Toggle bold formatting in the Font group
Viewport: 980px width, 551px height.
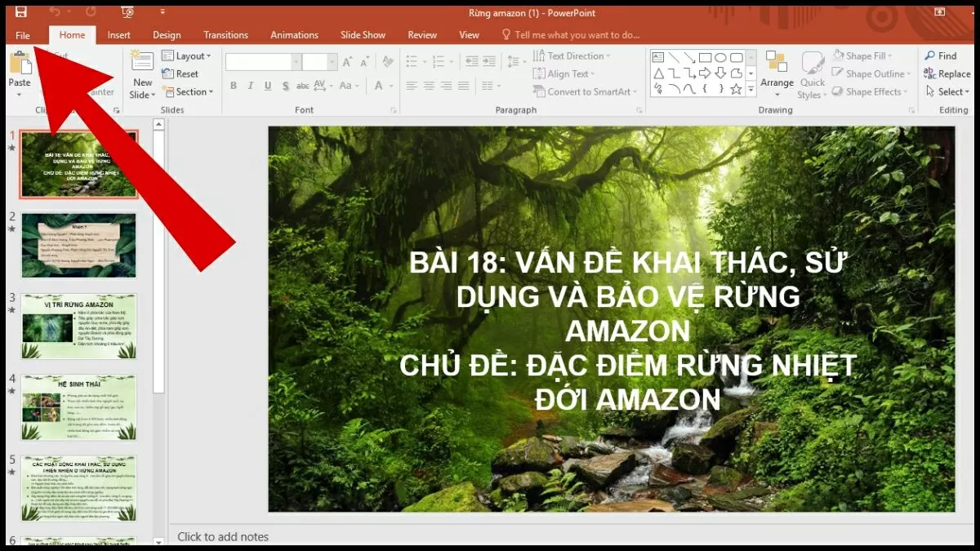coord(234,86)
